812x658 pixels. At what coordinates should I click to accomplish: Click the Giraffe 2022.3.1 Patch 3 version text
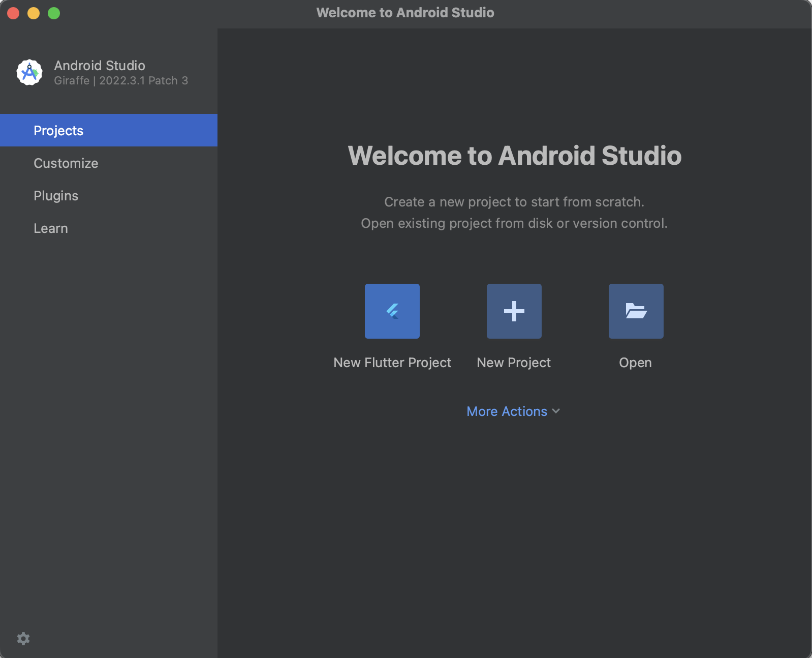tap(121, 81)
